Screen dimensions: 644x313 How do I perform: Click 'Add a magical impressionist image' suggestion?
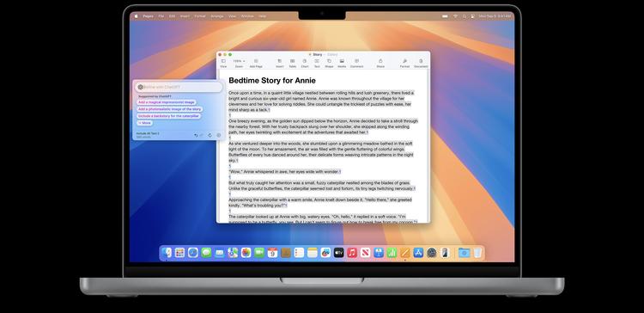tap(167, 102)
